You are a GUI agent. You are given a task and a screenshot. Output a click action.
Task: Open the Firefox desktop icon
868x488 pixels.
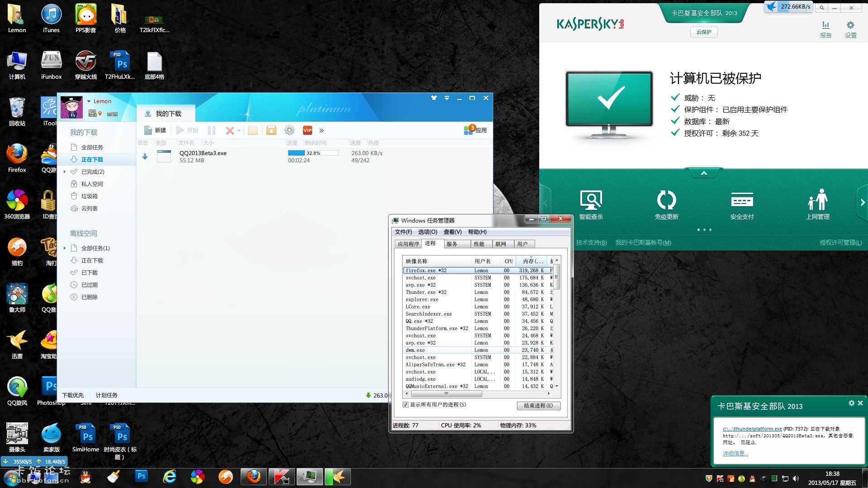tap(17, 158)
